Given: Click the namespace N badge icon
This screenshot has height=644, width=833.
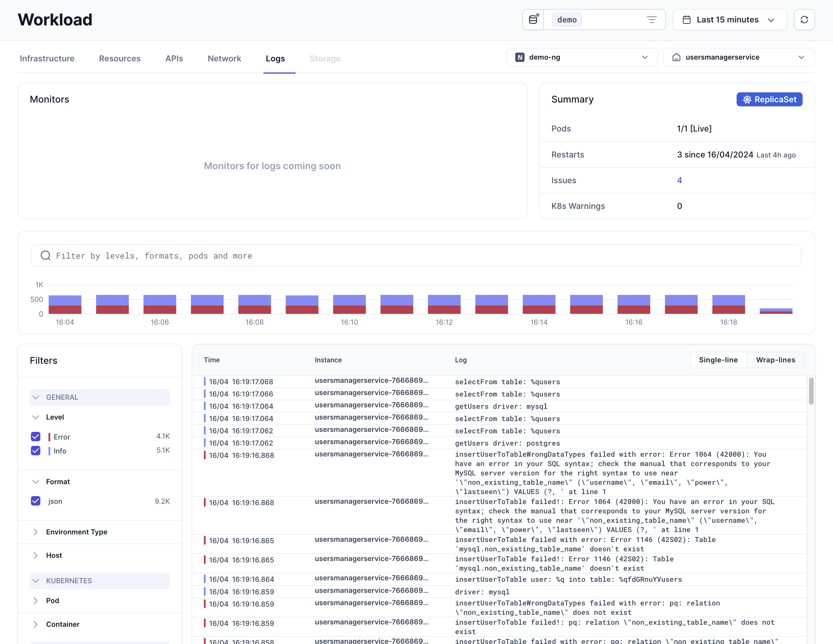Looking at the screenshot, I should pos(520,57).
